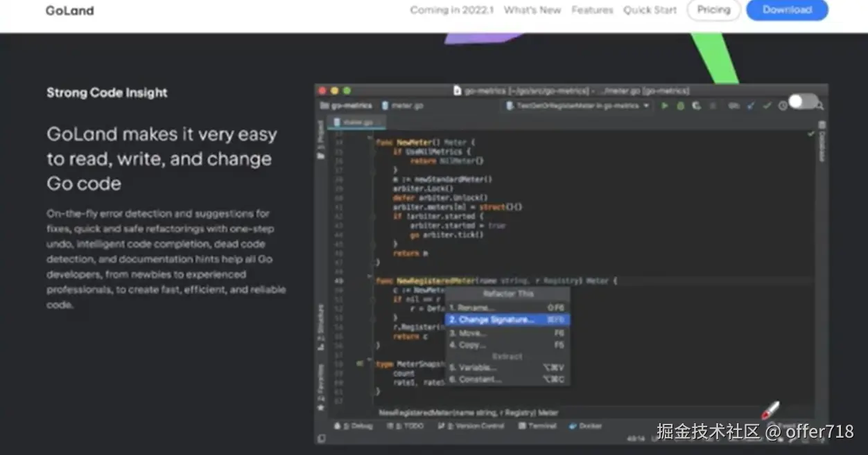The image size is (868, 455).
Task: Click the go-metrics folder breadcrumb
Action: coord(347,106)
